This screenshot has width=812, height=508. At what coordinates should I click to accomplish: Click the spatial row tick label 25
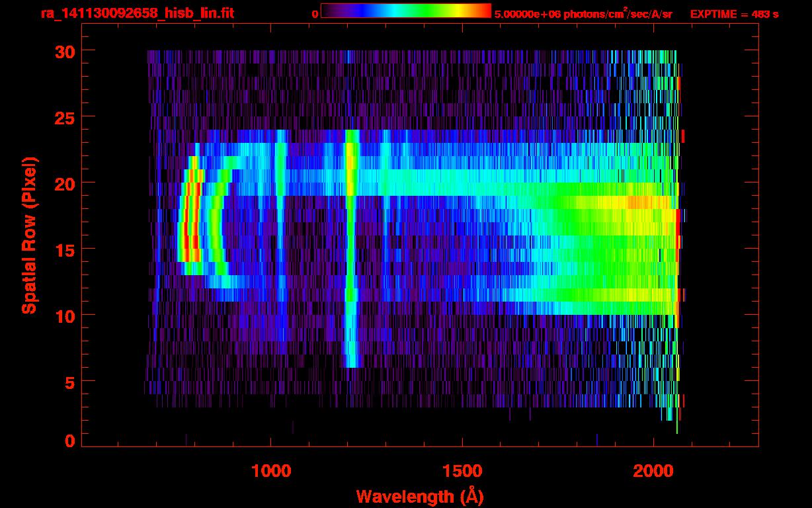pos(65,117)
